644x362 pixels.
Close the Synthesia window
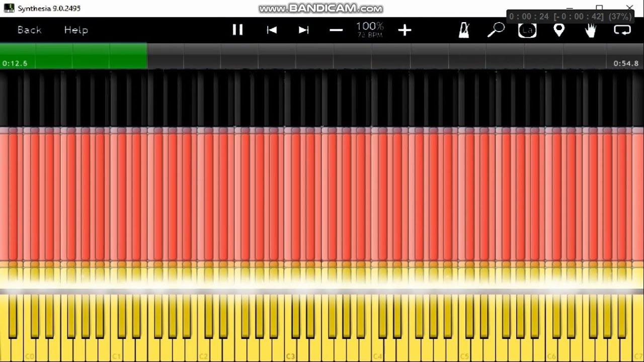630,7
